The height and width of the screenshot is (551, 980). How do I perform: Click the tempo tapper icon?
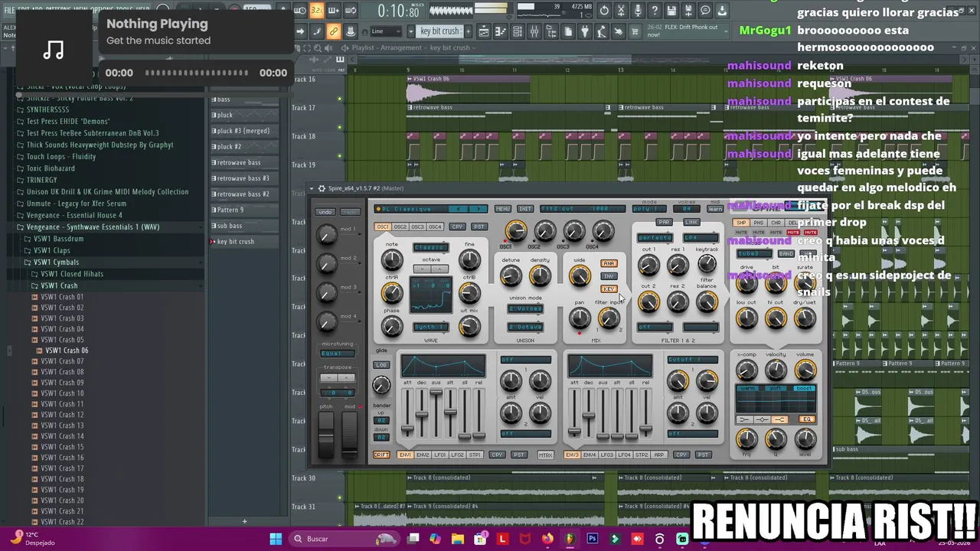[x=602, y=31]
